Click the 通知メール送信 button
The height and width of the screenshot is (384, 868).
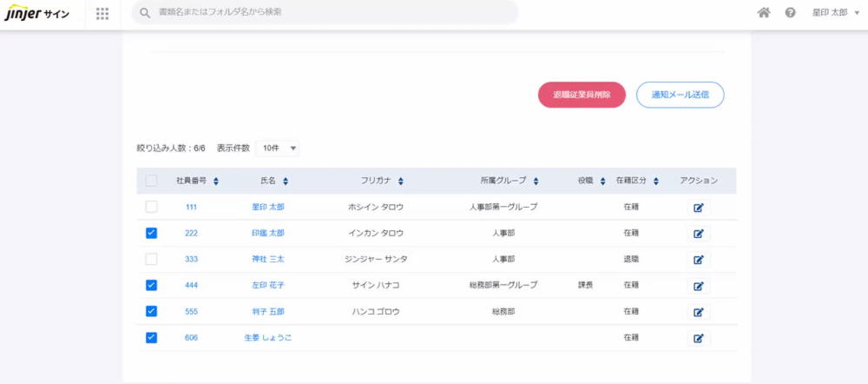pos(681,95)
